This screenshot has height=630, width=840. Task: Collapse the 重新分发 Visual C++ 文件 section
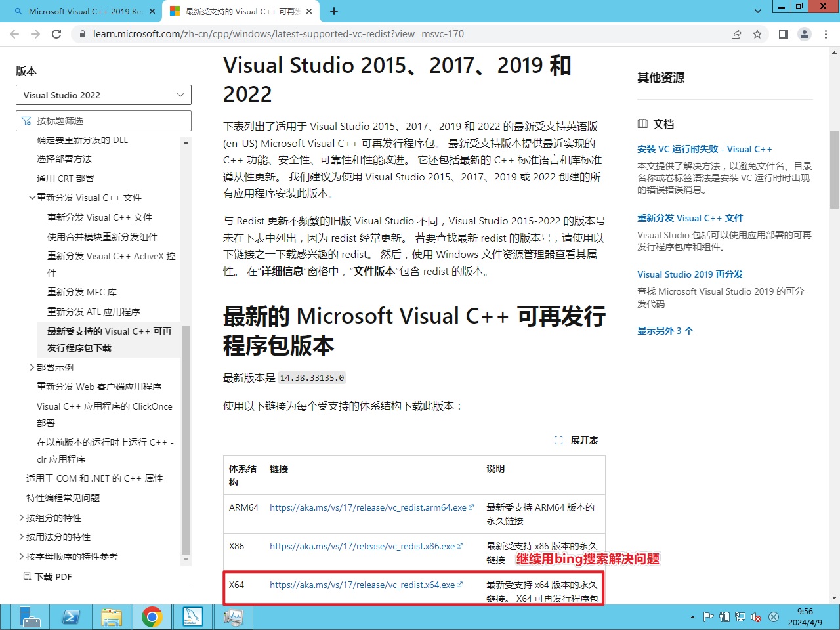(32, 198)
